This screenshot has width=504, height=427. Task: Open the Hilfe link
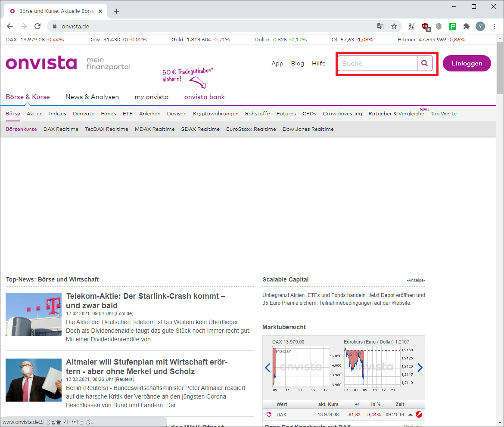[318, 64]
